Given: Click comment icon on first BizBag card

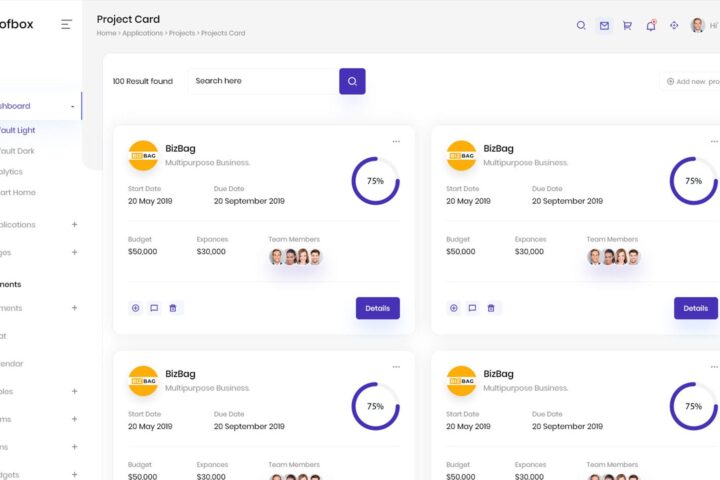Looking at the screenshot, I should coord(154,308).
